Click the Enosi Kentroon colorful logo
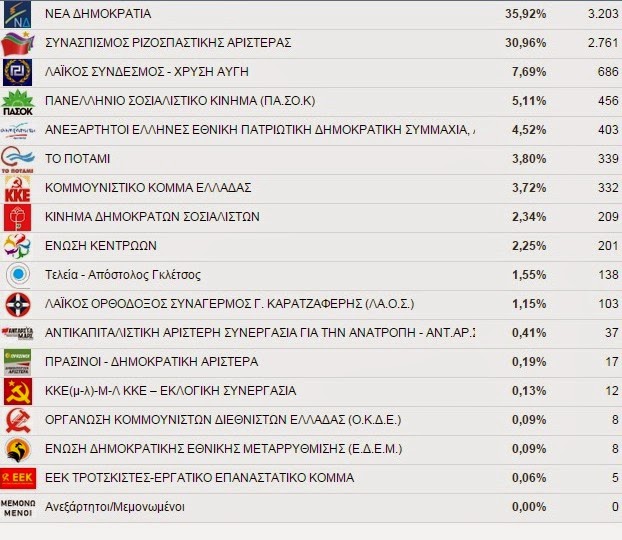 point(18,246)
